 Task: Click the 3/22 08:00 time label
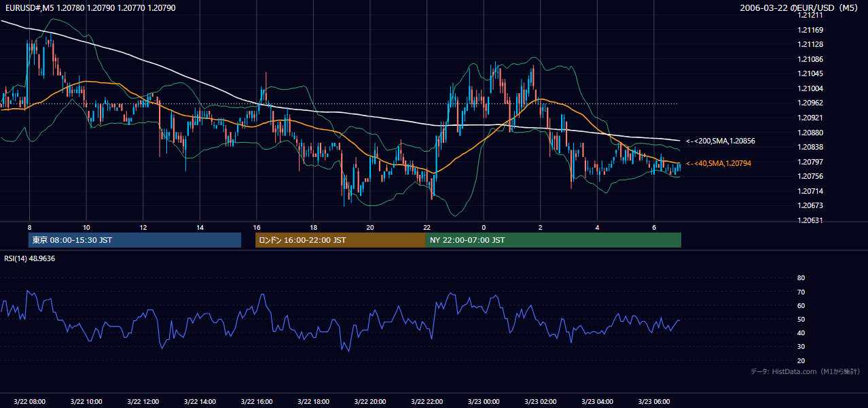(x=29, y=402)
